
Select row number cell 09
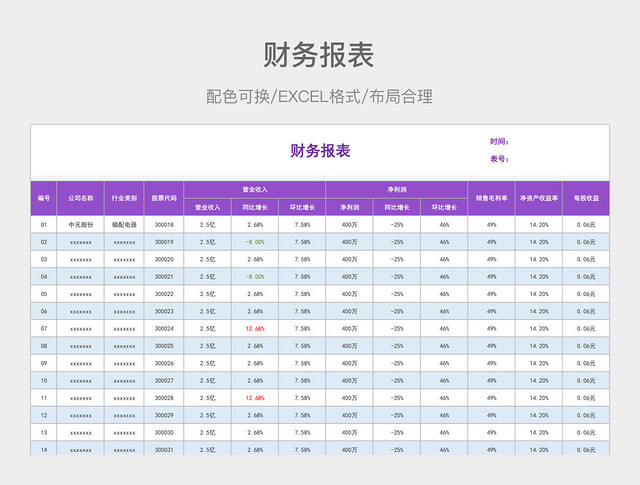tap(44, 363)
